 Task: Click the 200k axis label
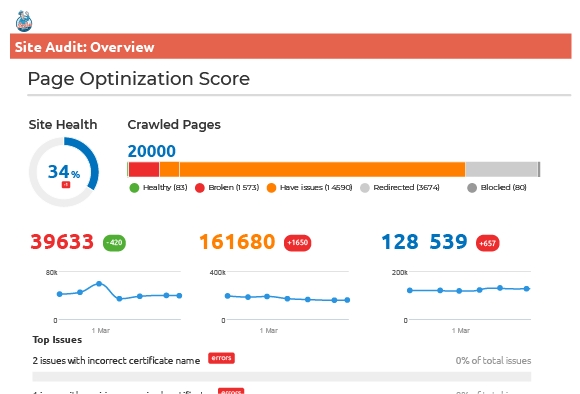tap(400, 273)
